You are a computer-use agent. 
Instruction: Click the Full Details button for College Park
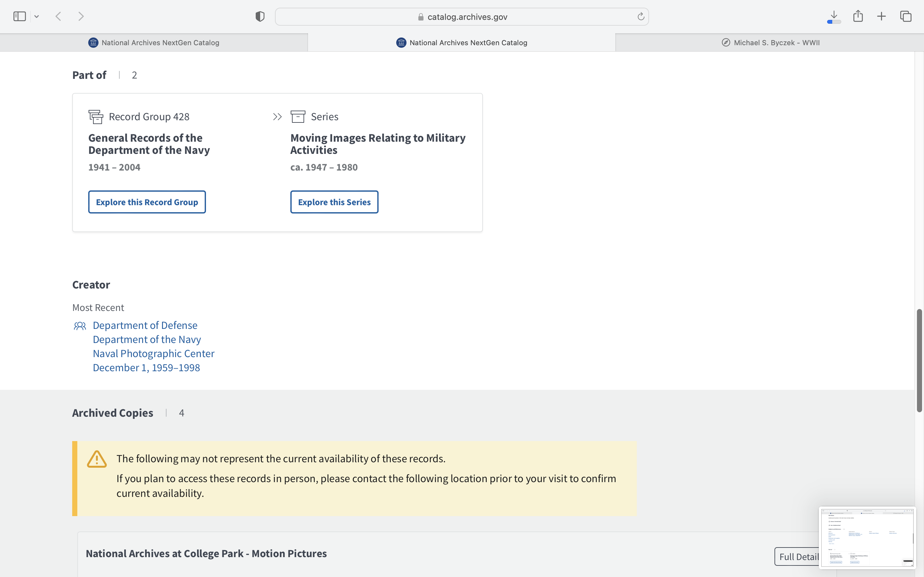click(x=797, y=556)
